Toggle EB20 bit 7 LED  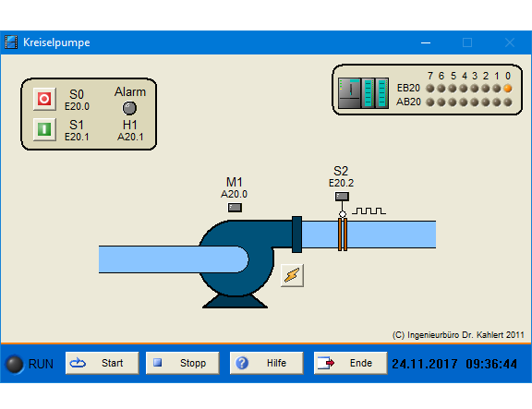coord(430,89)
